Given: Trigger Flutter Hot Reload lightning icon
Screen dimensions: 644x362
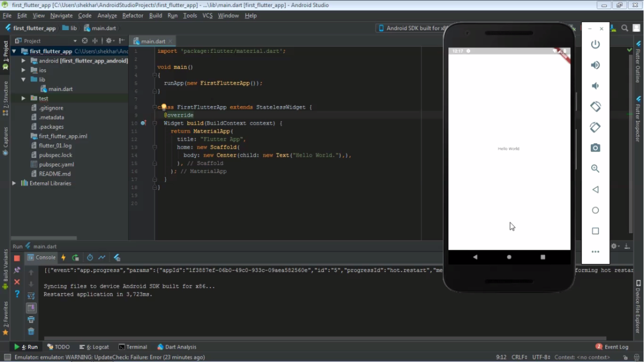Looking at the screenshot, I should [x=63, y=257].
